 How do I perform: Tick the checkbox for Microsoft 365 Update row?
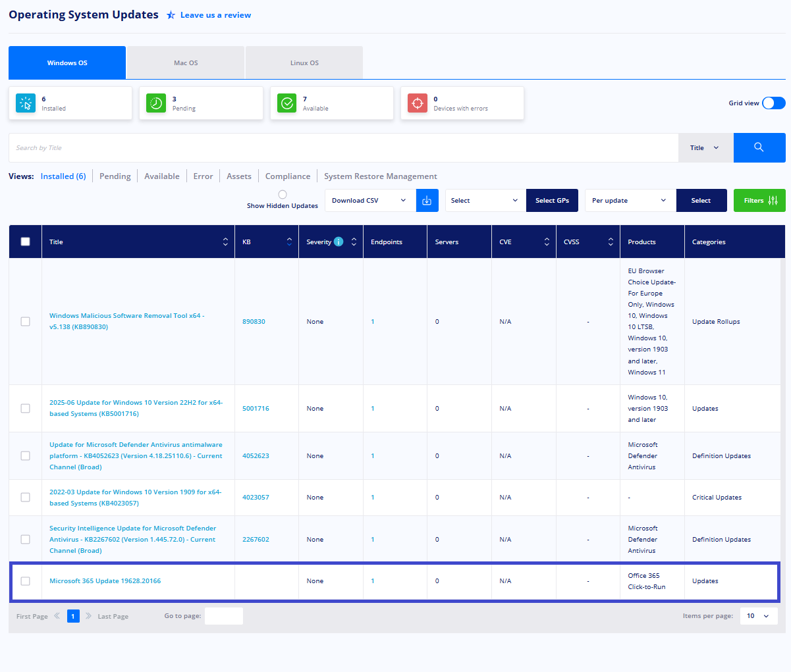click(x=25, y=581)
